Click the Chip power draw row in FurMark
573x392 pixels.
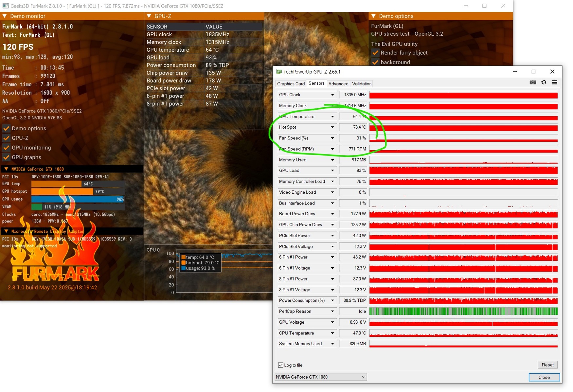[x=204, y=73]
